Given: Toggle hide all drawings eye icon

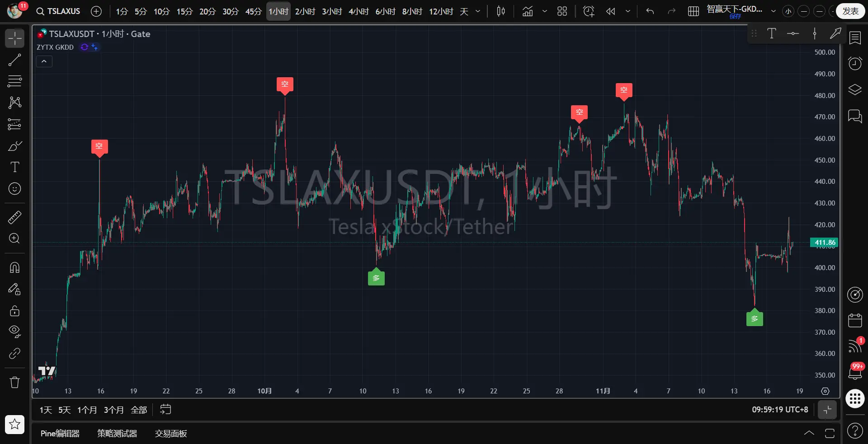Looking at the screenshot, I should [14, 332].
